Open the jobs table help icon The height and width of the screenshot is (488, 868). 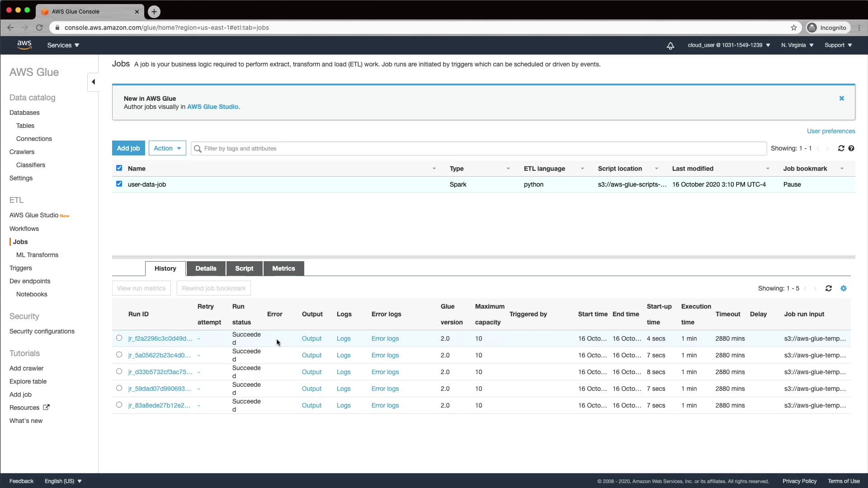click(851, 148)
